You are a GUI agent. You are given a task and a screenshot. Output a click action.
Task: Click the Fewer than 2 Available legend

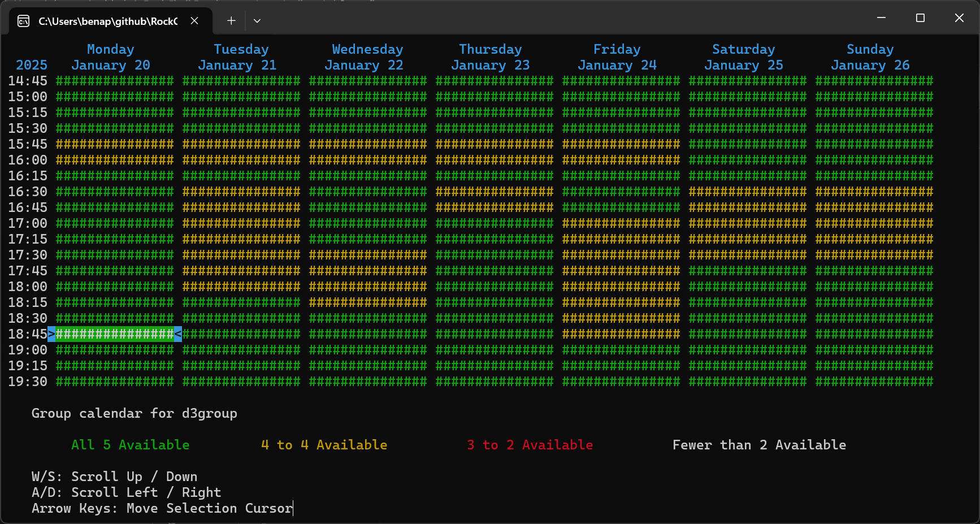click(x=759, y=445)
